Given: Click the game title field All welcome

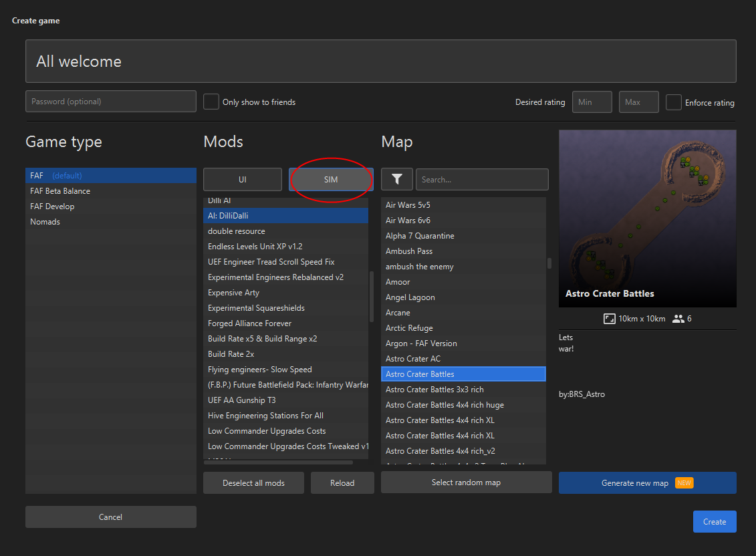Looking at the screenshot, I should point(381,61).
